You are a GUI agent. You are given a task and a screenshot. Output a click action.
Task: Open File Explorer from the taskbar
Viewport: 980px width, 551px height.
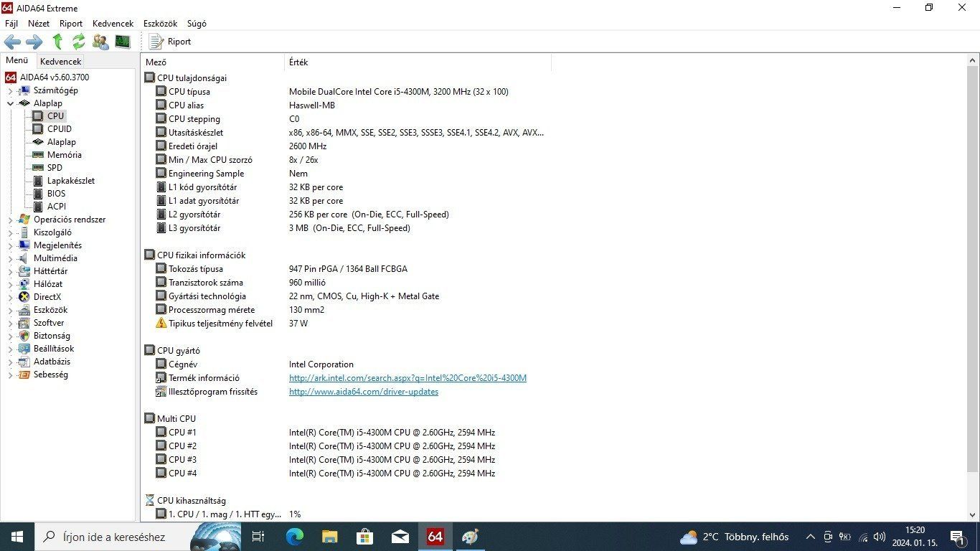point(330,537)
